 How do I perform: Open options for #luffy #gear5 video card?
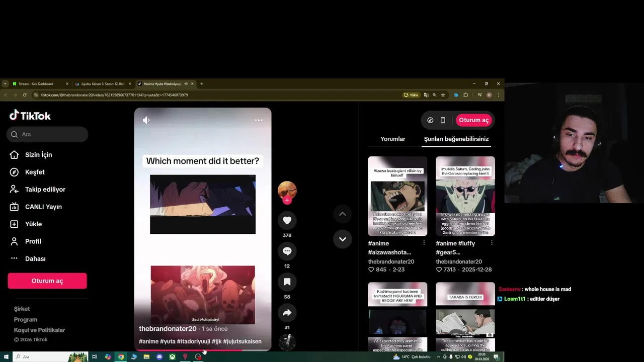tap(492, 243)
